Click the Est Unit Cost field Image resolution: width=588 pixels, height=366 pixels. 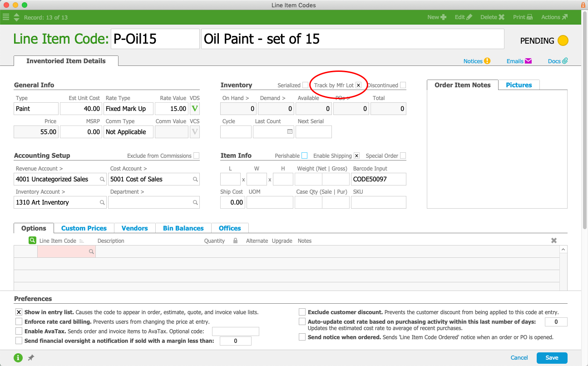tap(81, 109)
